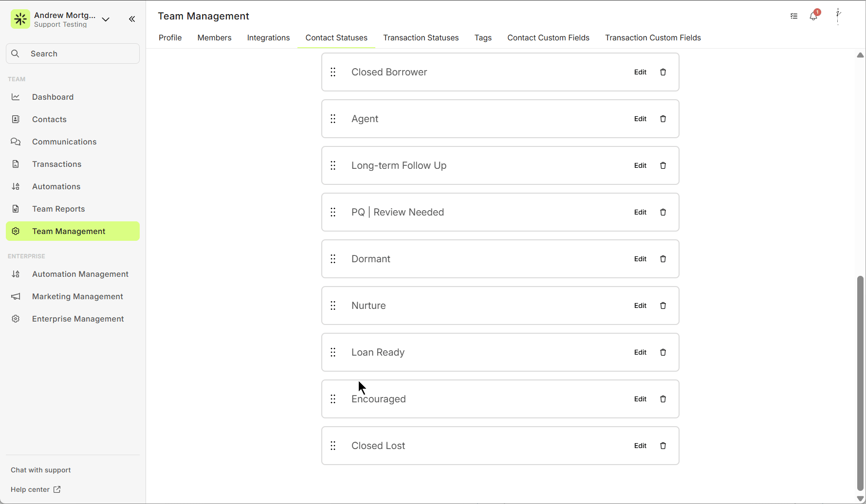Click the trash icon for Dormant

pyautogui.click(x=663, y=259)
